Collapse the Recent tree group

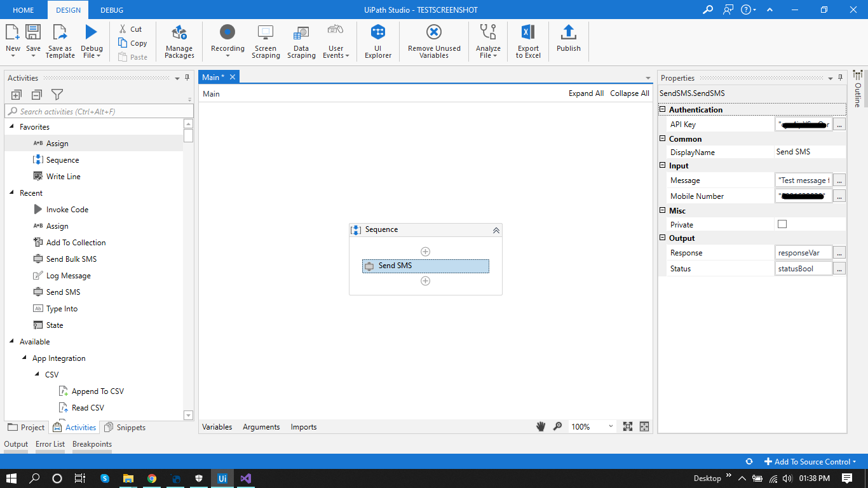[x=12, y=193]
